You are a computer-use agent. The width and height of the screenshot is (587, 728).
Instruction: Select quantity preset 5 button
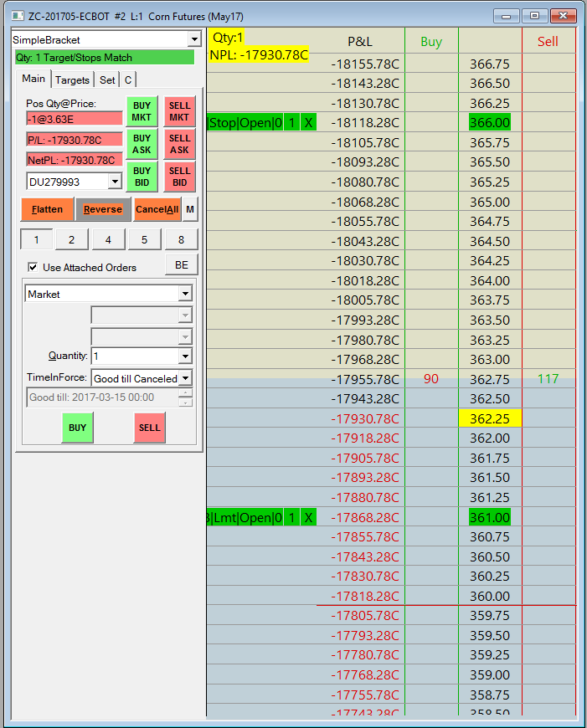pos(145,239)
